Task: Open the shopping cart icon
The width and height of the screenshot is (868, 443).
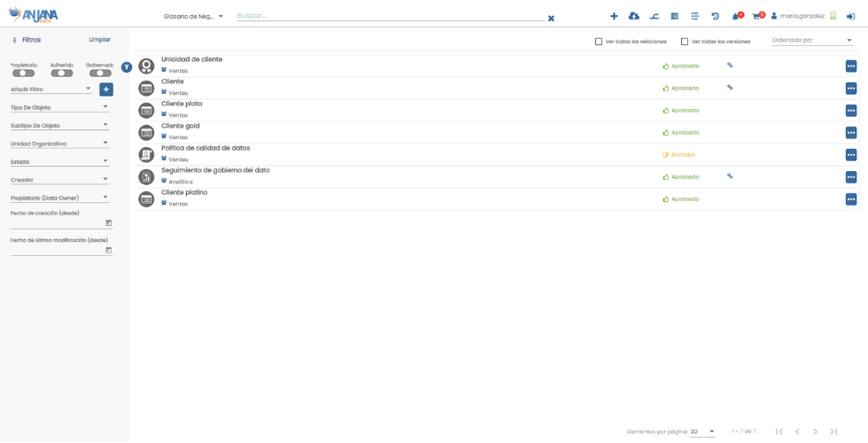Action: tap(756, 16)
